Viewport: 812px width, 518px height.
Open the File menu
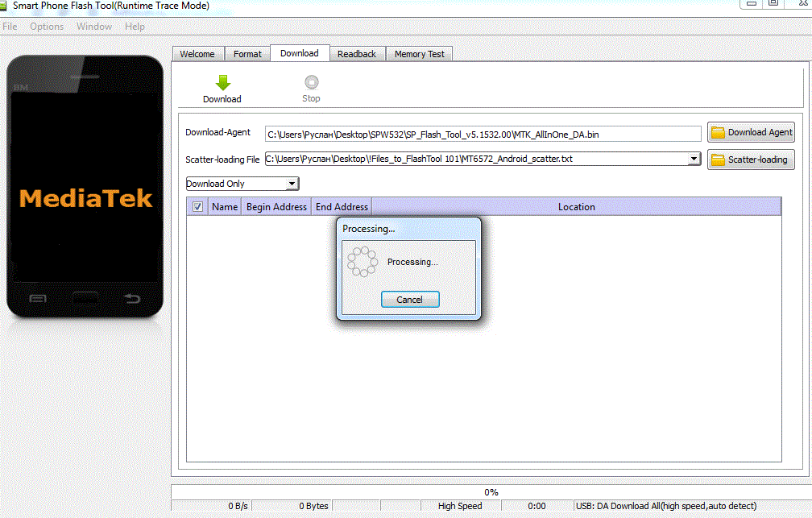click(x=10, y=27)
